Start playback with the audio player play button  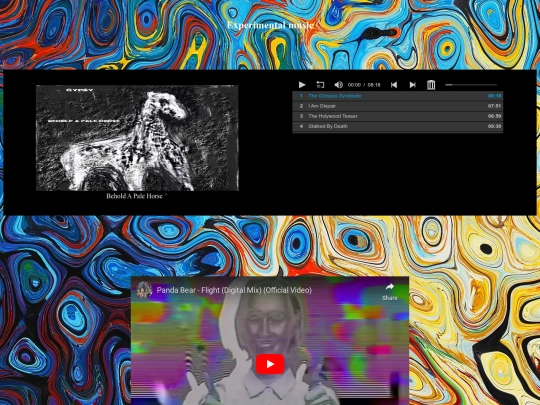[302, 85]
